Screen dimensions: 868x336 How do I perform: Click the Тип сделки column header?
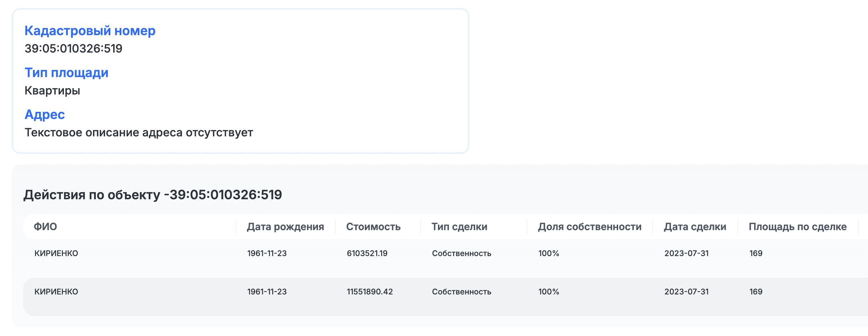[459, 227]
